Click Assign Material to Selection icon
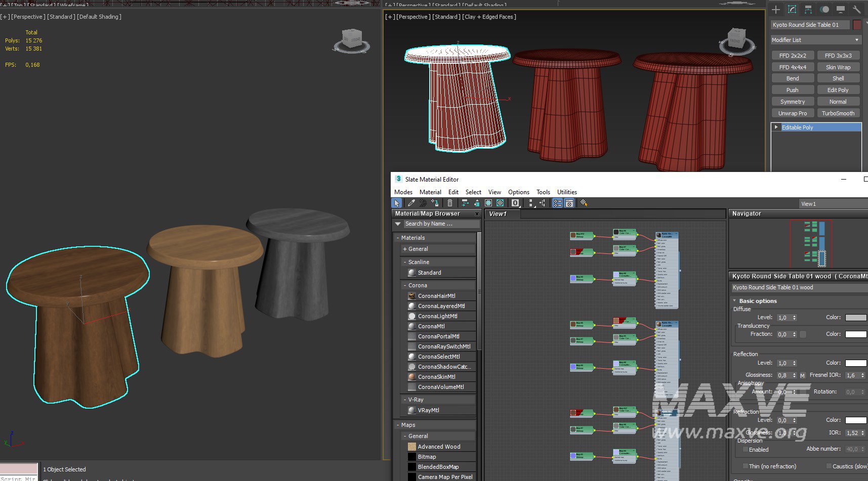 coord(435,203)
